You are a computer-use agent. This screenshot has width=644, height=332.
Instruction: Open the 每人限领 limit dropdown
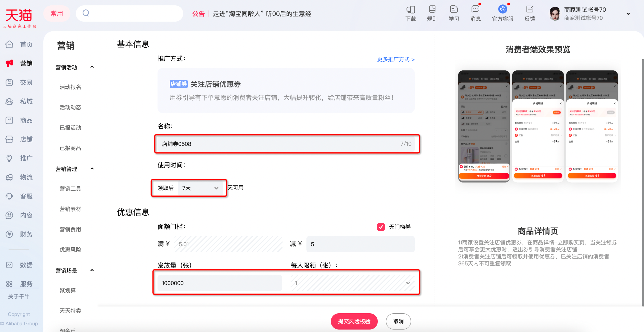352,283
